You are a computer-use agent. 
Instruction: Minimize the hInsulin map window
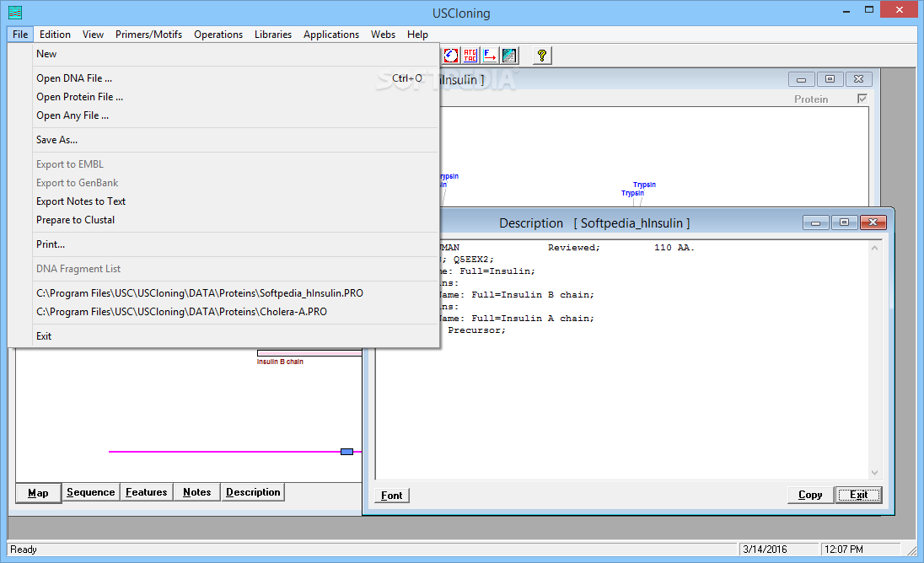tap(802, 79)
